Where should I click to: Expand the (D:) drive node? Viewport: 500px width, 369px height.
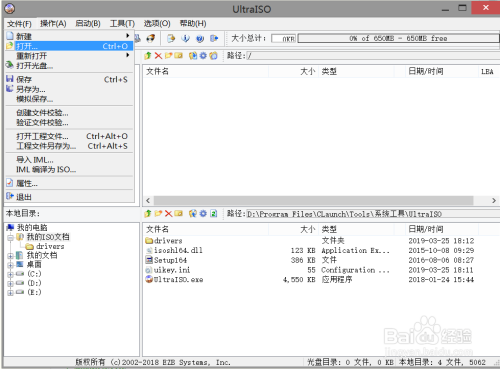[10, 284]
